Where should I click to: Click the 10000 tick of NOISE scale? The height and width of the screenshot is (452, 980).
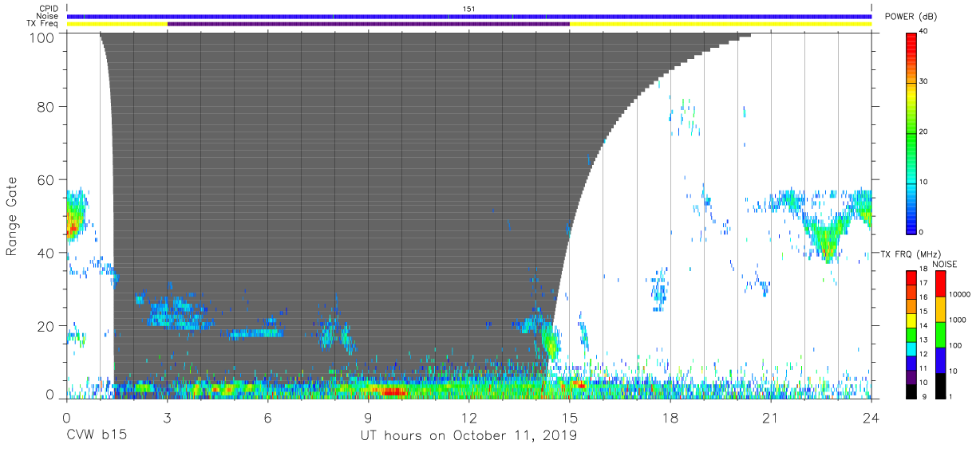(960, 294)
